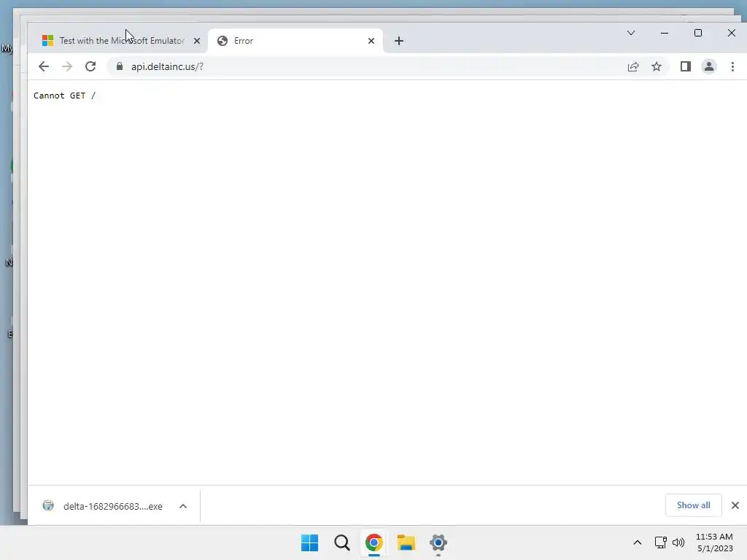Open Windows taskbar Search
The width and height of the screenshot is (747, 560).
[341, 542]
